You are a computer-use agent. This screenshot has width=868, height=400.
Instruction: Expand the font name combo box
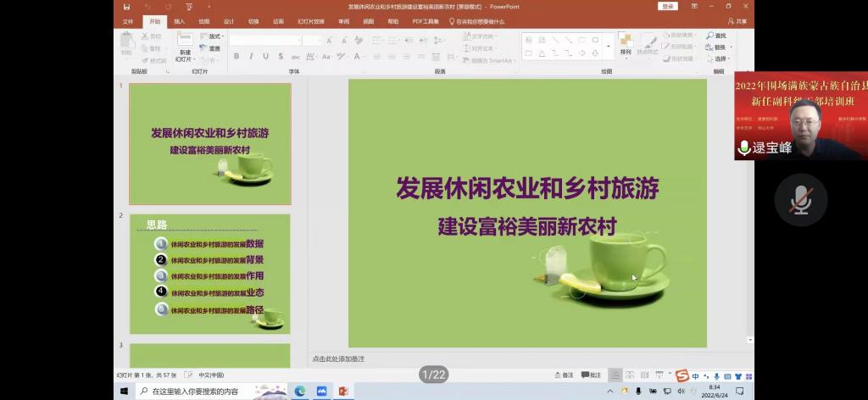(298, 40)
